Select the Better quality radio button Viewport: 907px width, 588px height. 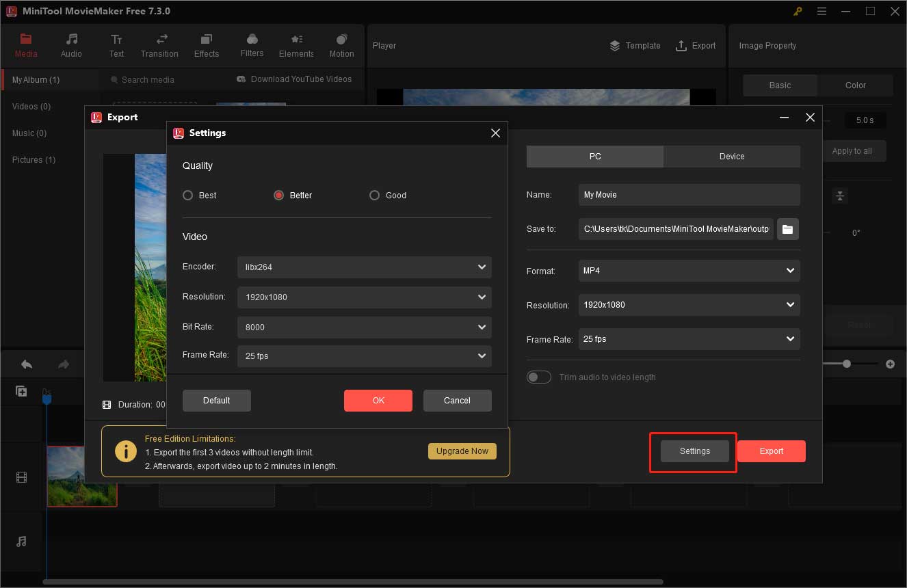[278, 195]
